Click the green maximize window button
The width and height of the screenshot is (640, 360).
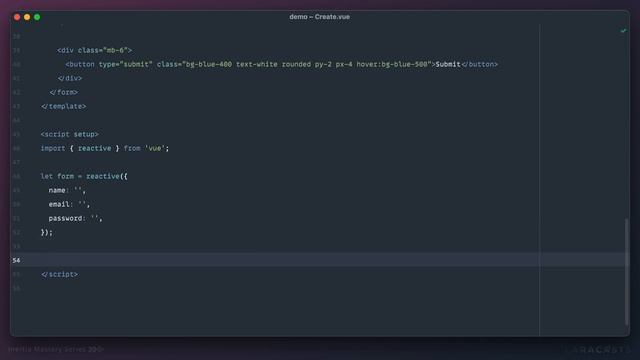[37, 17]
